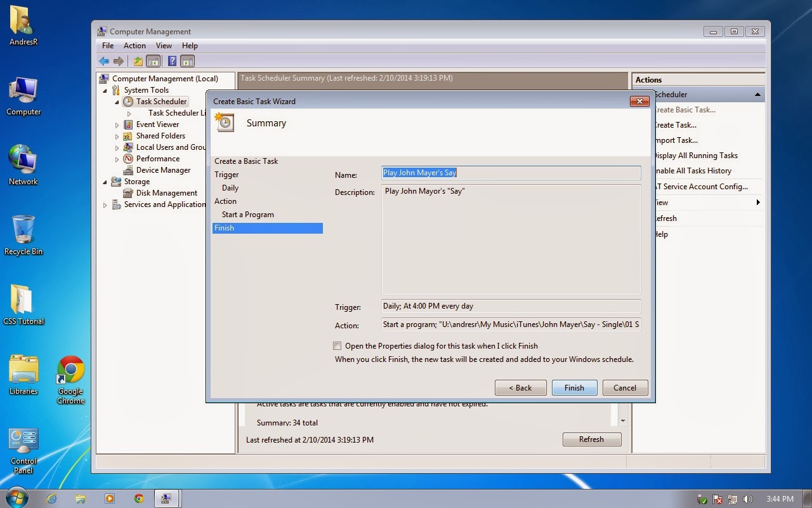
Task: Click the Refresh button in Task Scheduler summary
Action: click(x=591, y=439)
